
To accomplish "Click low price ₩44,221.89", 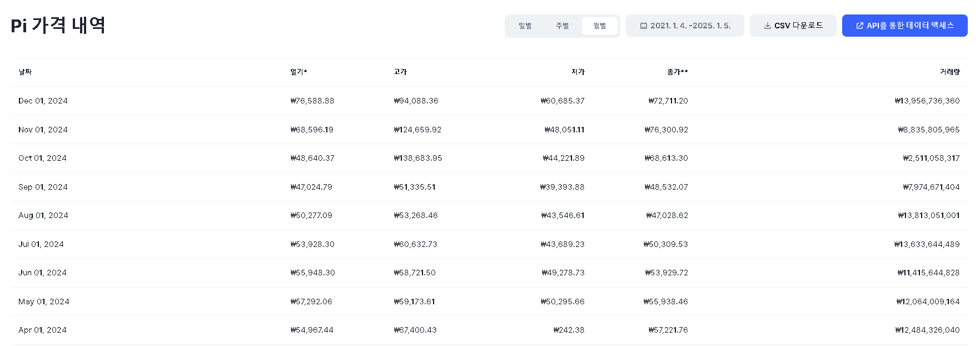I will [x=564, y=158].
